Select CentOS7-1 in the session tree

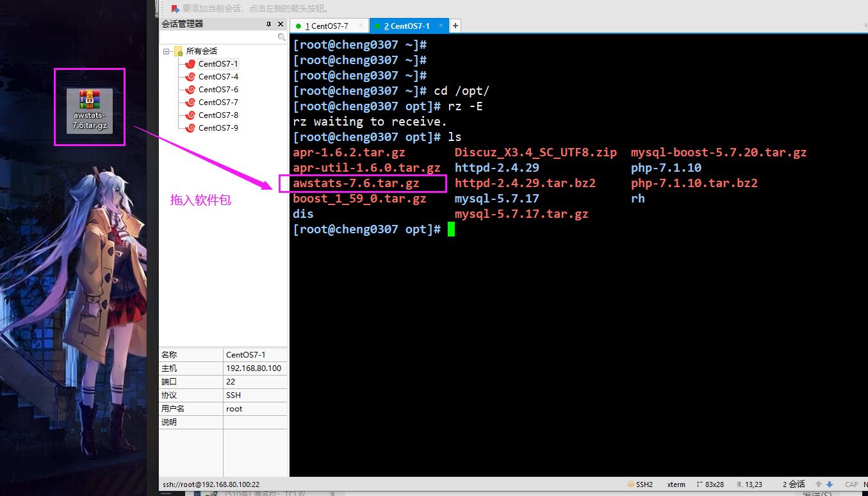(x=218, y=63)
